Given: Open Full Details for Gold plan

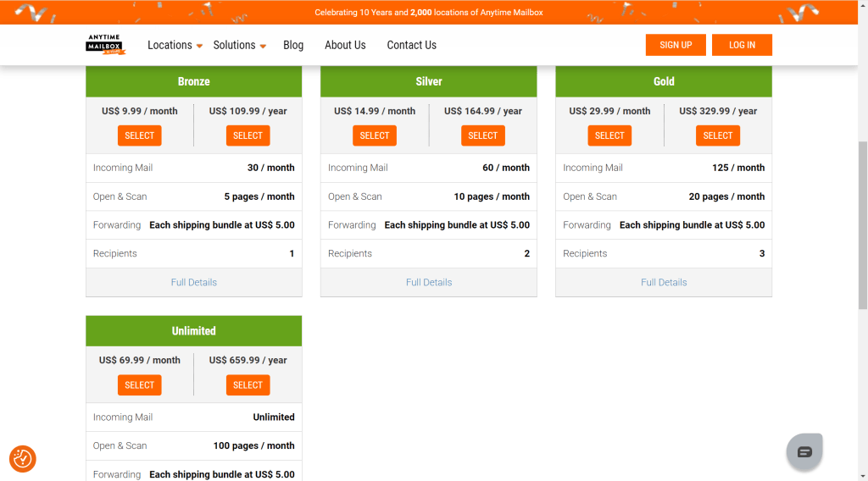Looking at the screenshot, I should [x=664, y=283].
